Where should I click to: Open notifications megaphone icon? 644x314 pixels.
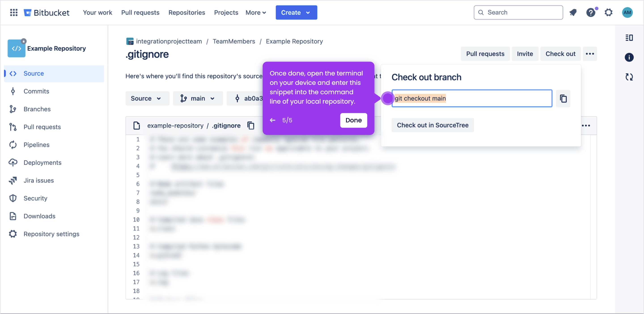pyautogui.click(x=573, y=13)
